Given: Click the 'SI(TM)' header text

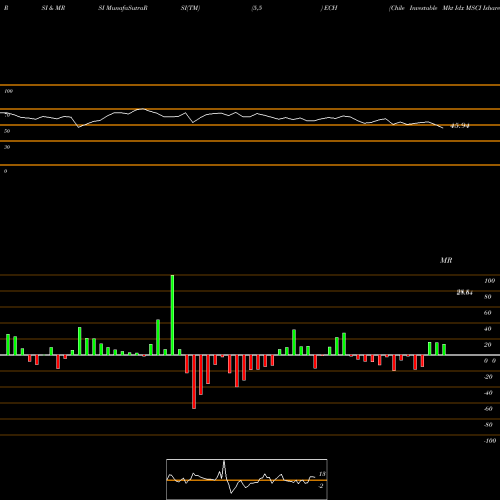Looking at the screenshot, I should [x=190, y=8].
